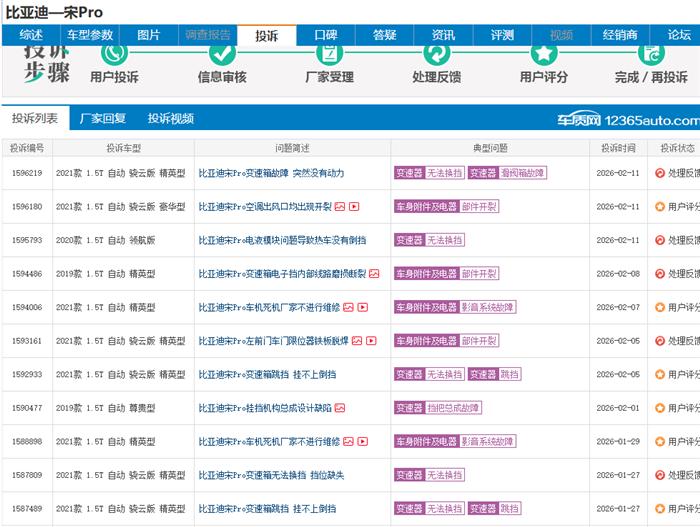Switch to the 车型参数 tab
This screenshot has height=527, width=700.
coord(90,35)
